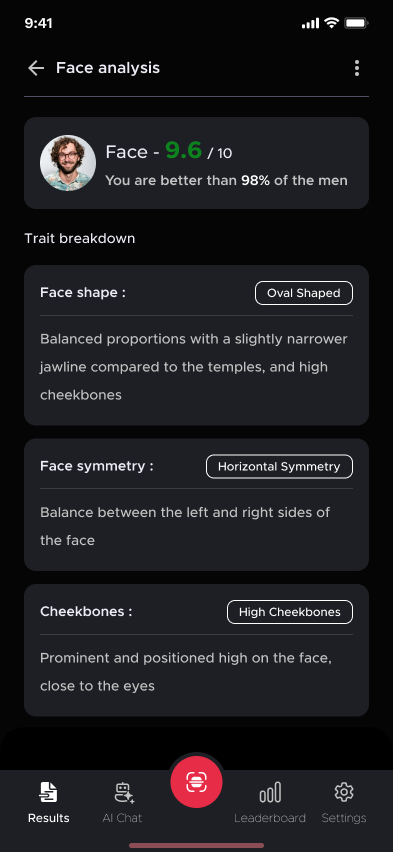
Task: Open the AI Chat robot icon
Action: (x=124, y=793)
